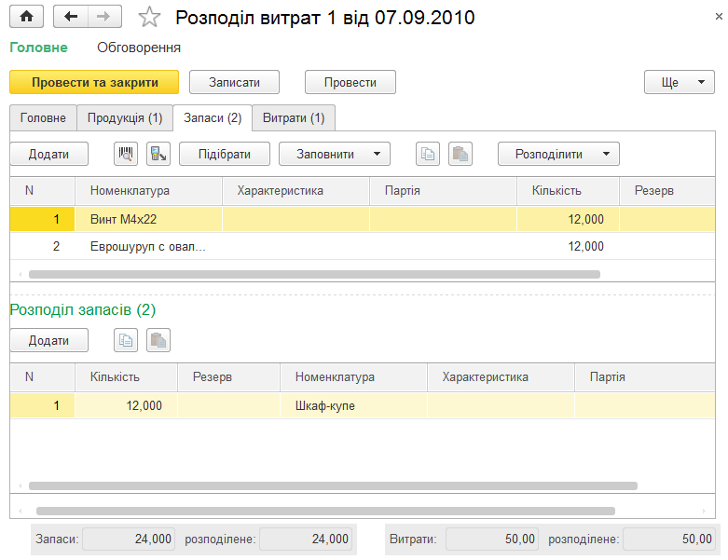Image resolution: width=728 pixels, height=560 pixels.
Task: Open the Заповнити dropdown
Action: point(335,154)
